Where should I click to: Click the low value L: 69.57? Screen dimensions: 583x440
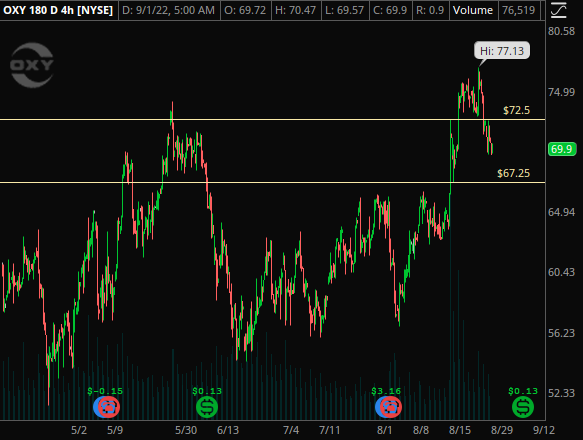(344, 10)
